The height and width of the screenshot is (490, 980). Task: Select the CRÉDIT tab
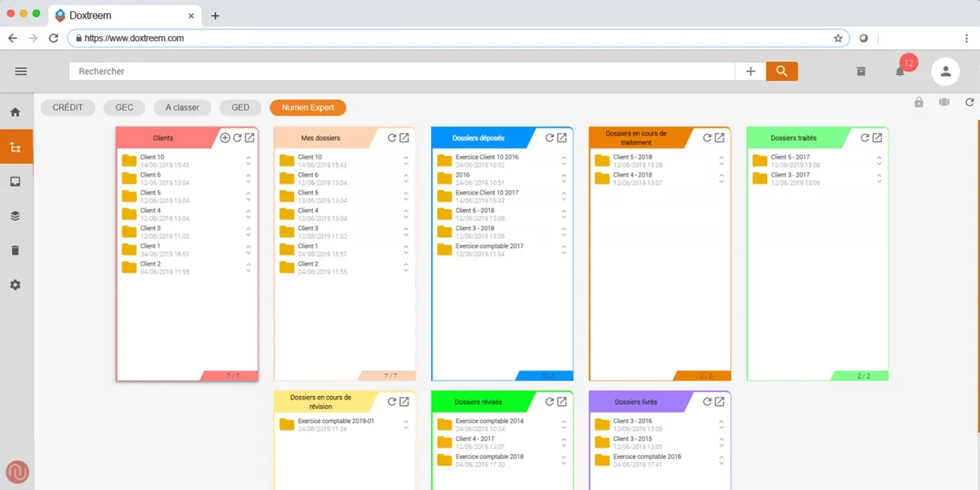pyautogui.click(x=68, y=108)
